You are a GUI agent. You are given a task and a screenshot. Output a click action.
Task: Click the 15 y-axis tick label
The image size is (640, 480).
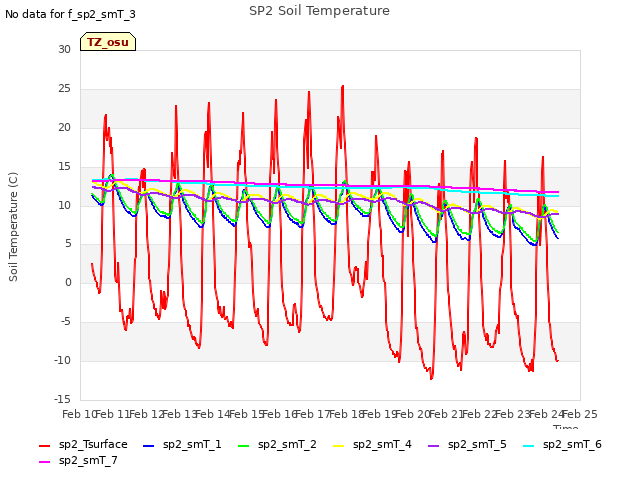(x=64, y=166)
